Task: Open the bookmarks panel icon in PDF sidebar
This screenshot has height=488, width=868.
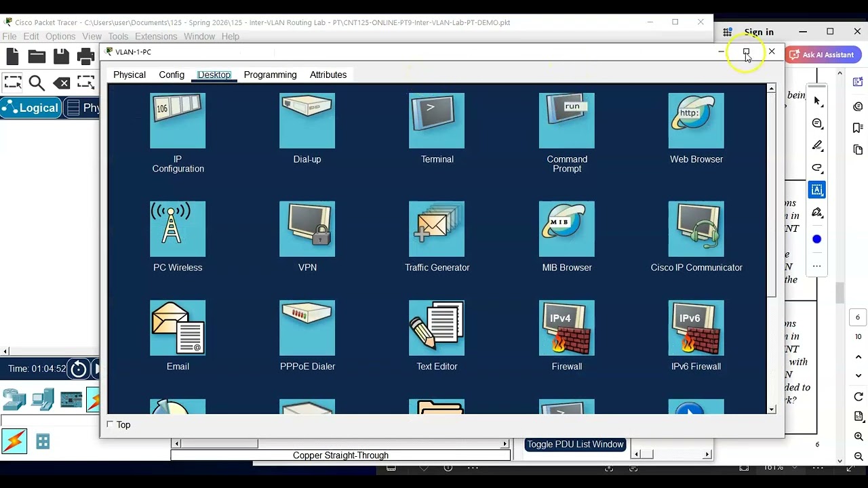Action: coord(858,128)
